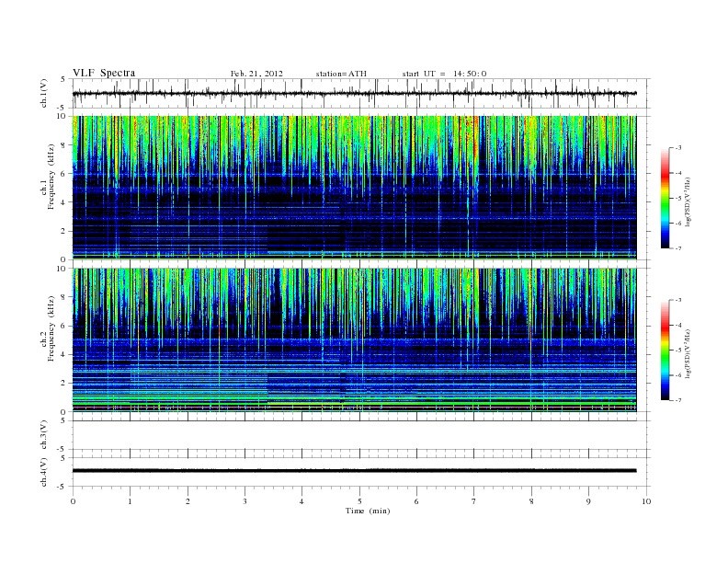Screen dimensions: 728x563
Task: Click the "ch.1(V)" axis label
Action: (x=44, y=93)
